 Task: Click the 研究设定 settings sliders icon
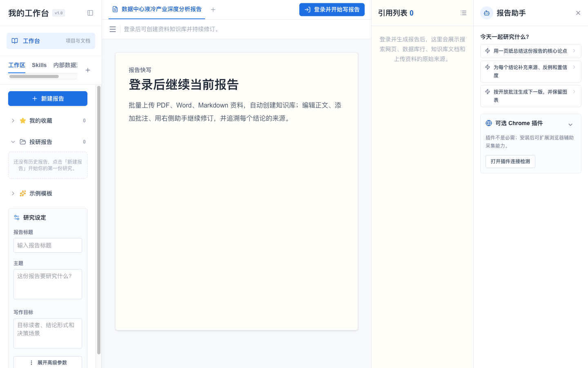(x=17, y=218)
